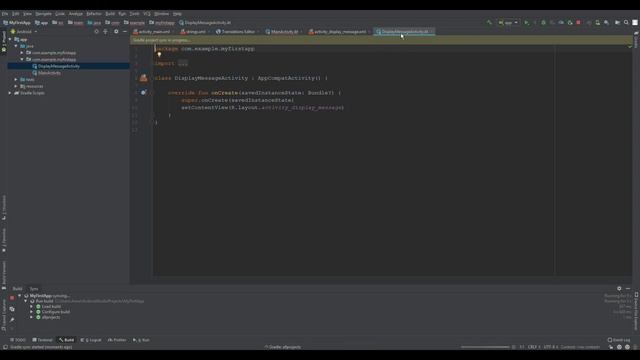Open the TODO tool window button
This screenshot has width=640, height=360.
coord(18,340)
